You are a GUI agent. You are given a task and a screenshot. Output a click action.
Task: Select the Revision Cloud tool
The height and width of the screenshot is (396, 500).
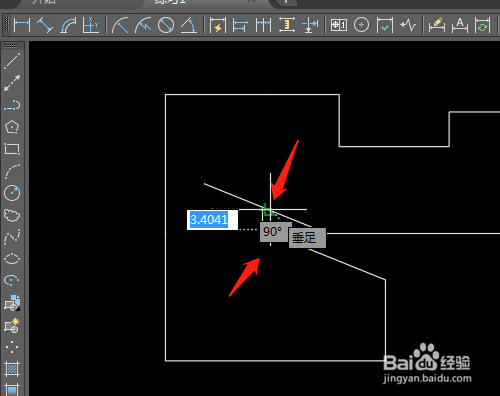[12, 215]
